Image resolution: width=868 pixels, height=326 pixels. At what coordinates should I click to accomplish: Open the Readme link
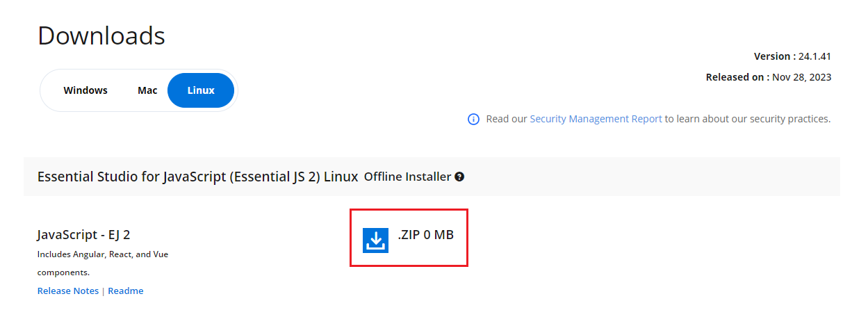point(126,291)
